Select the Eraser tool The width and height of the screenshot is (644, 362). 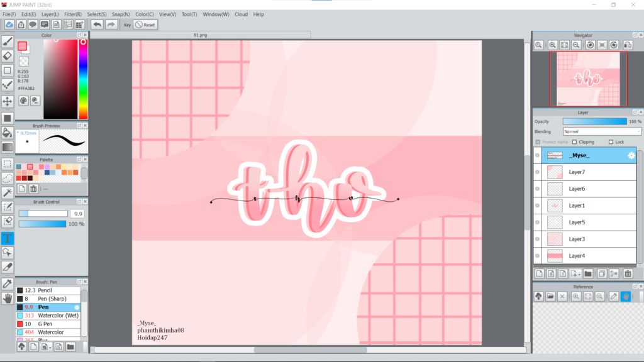coord(8,56)
